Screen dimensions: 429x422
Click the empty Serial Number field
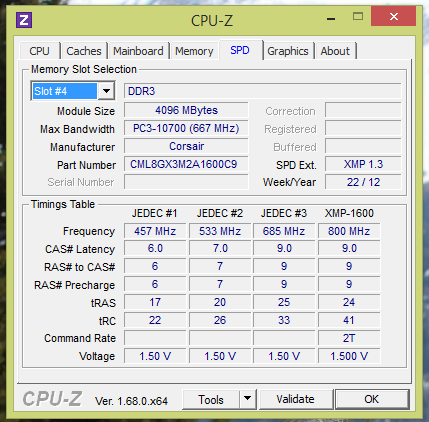(x=186, y=182)
